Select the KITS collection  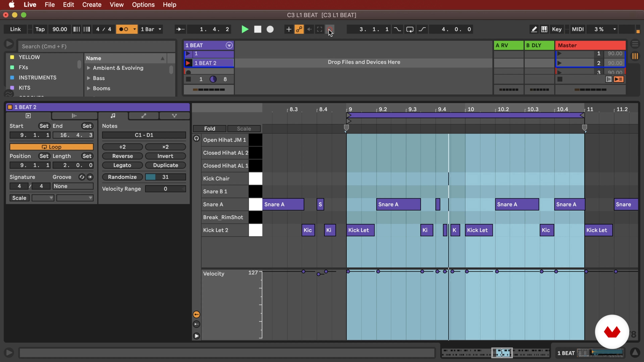[x=24, y=88]
